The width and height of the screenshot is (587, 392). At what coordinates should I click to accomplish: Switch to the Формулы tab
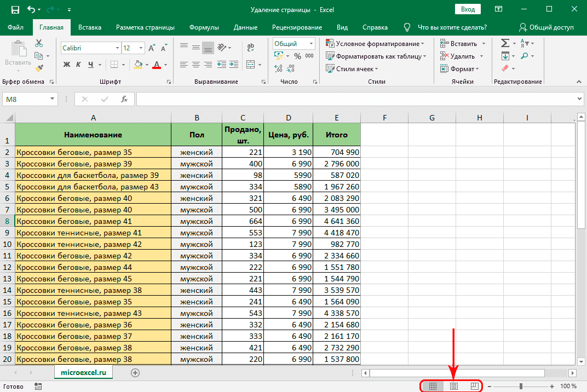(204, 27)
